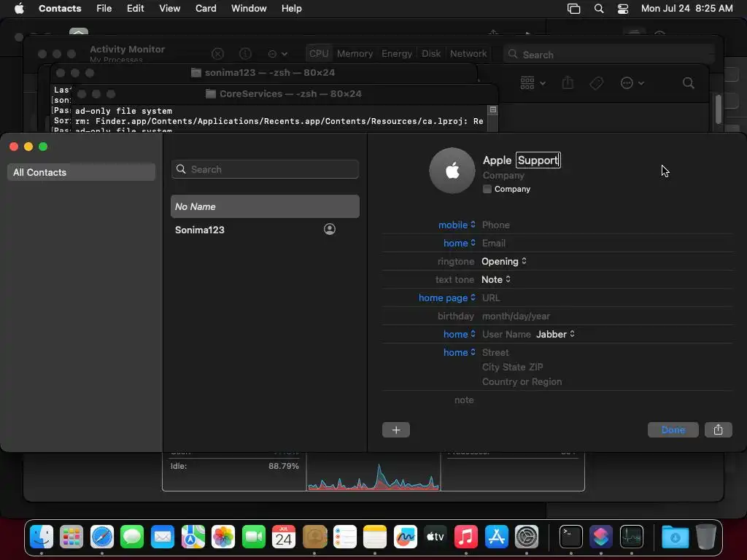Open Reminders from the Dock

344,537
